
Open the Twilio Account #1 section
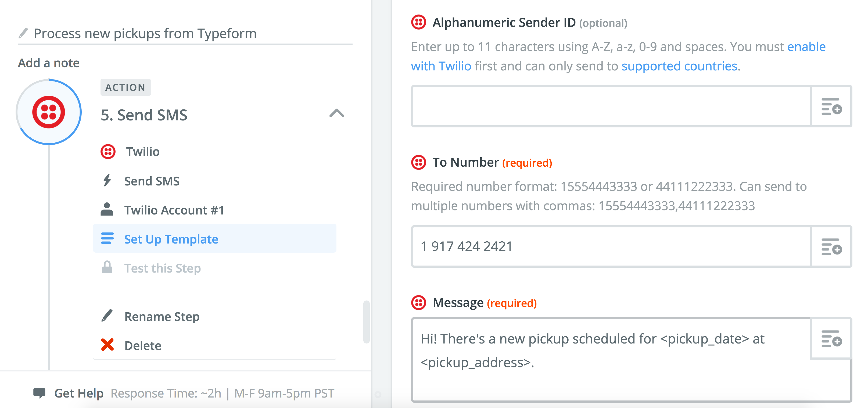click(x=174, y=210)
